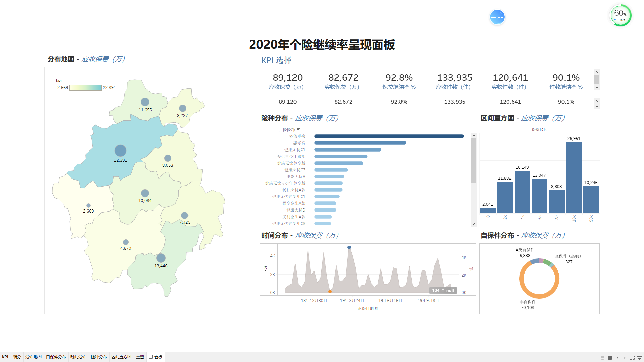Viewport: 644px width, 362px height.
Task: Click the A类自保件 6,888 label
Action: point(525,253)
